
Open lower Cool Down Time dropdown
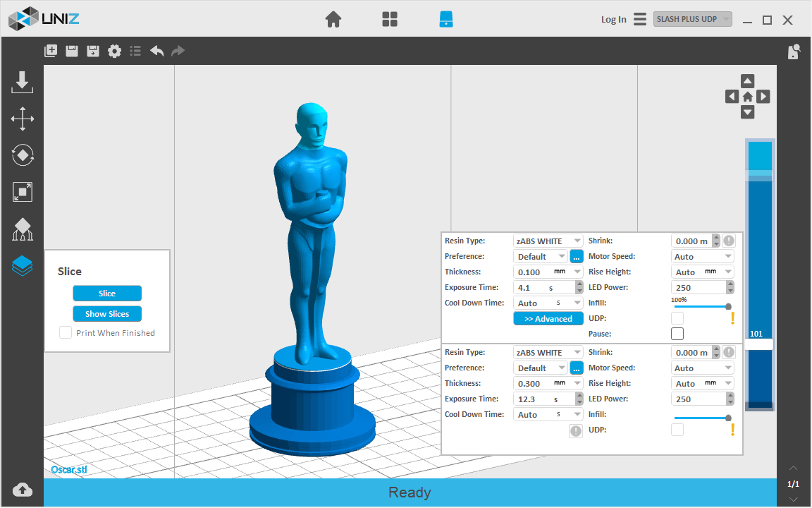(548, 415)
